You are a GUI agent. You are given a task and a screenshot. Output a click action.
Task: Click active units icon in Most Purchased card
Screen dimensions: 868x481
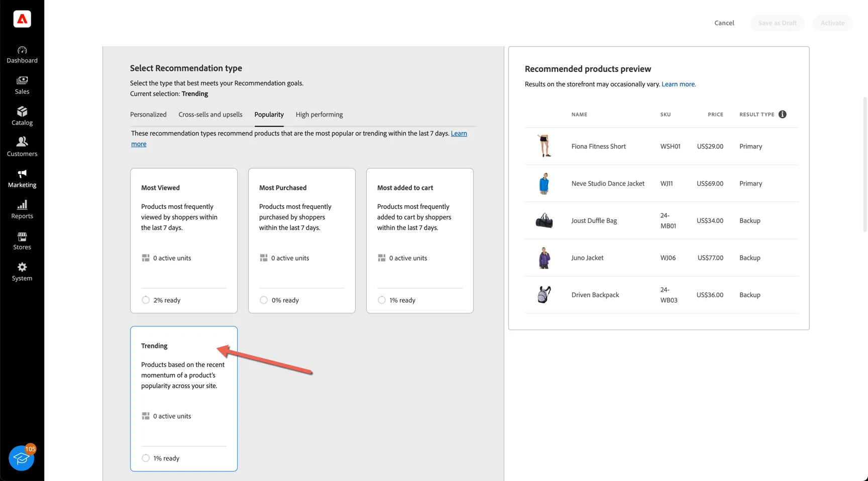coord(264,258)
